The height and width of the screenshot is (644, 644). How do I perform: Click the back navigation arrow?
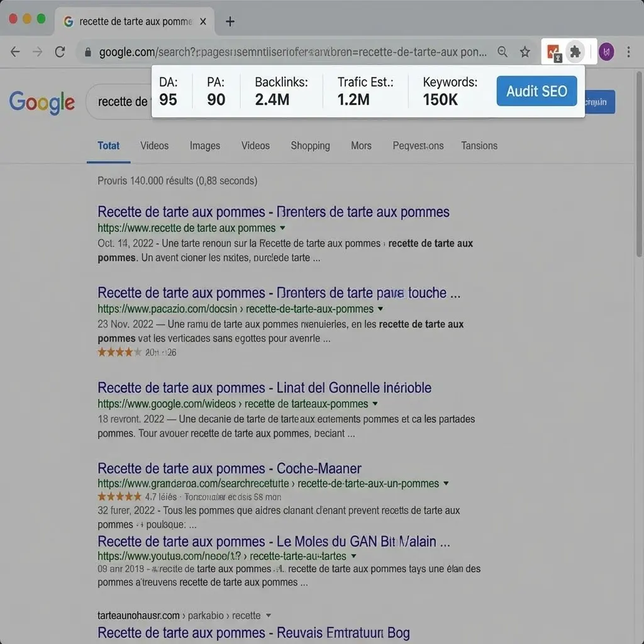[15, 52]
